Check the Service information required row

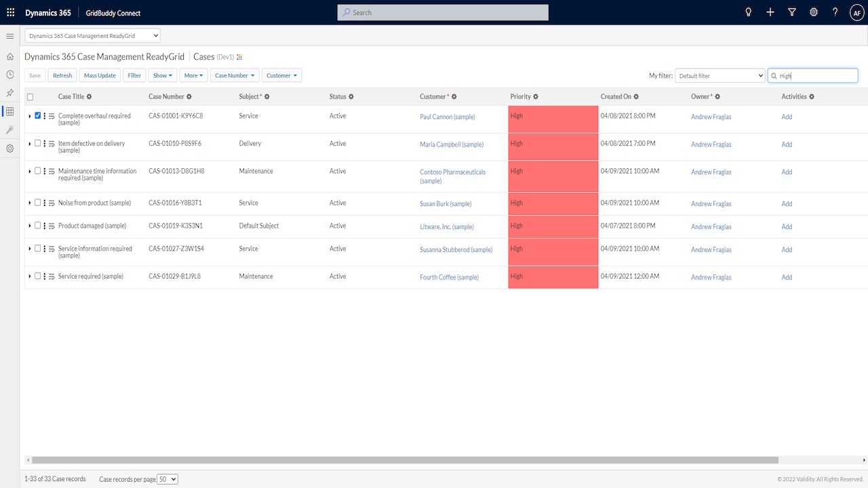coord(38,249)
